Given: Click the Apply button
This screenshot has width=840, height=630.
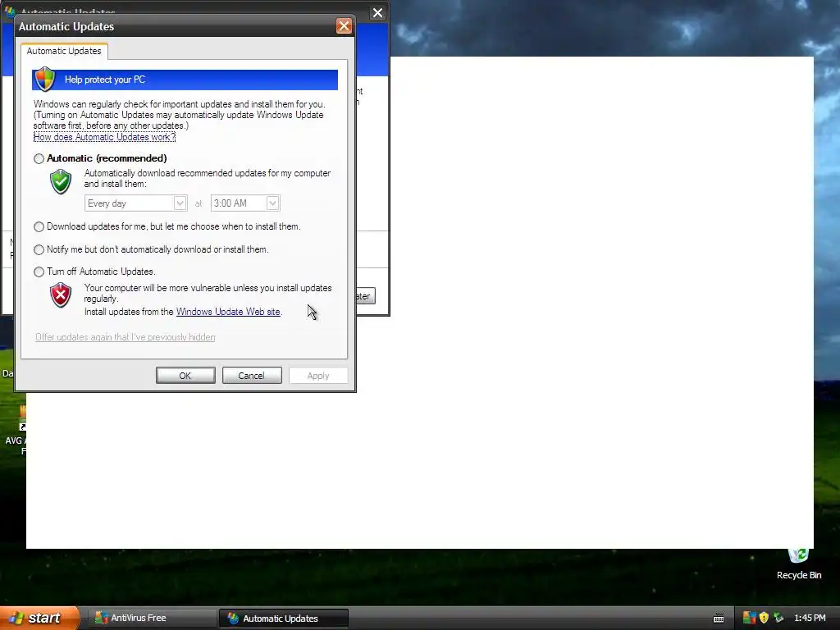Looking at the screenshot, I should coord(318,376).
